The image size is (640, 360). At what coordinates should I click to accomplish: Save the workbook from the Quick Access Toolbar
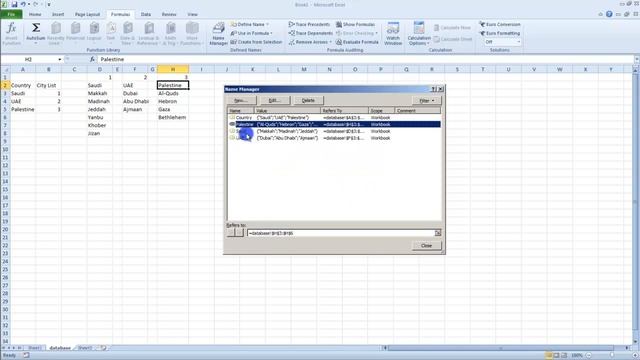[x=14, y=4]
